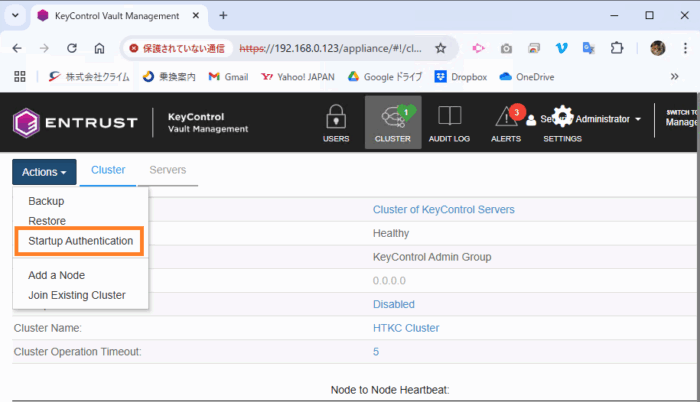Edit the Cluster Operation Timeout value 5

(376, 352)
